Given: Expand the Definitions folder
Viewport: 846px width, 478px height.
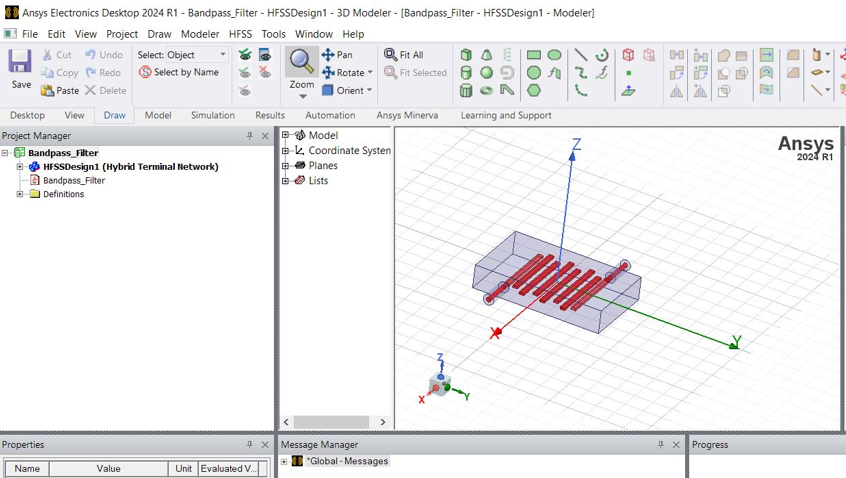Looking at the screenshot, I should pyautogui.click(x=20, y=194).
